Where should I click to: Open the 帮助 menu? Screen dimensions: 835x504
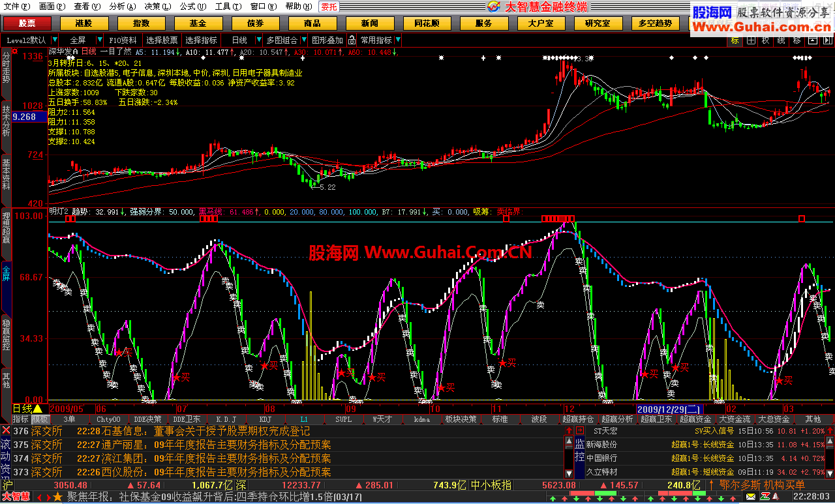(298, 7)
